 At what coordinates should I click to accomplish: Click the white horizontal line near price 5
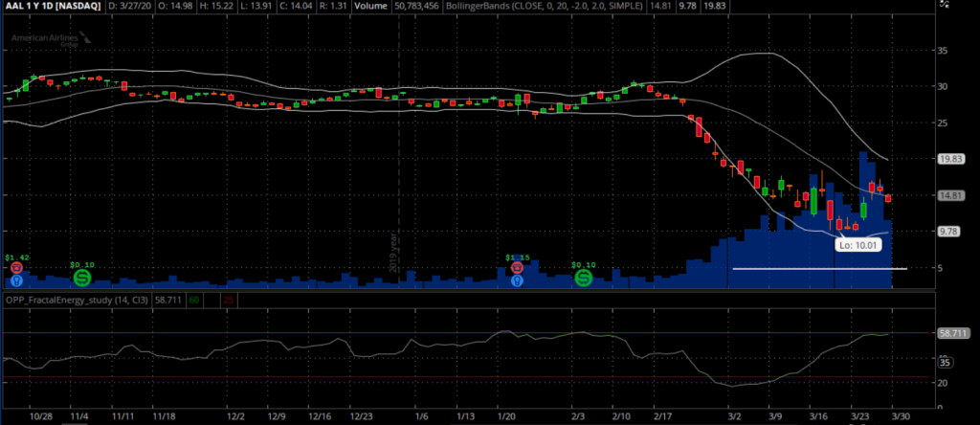click(819, 269)
